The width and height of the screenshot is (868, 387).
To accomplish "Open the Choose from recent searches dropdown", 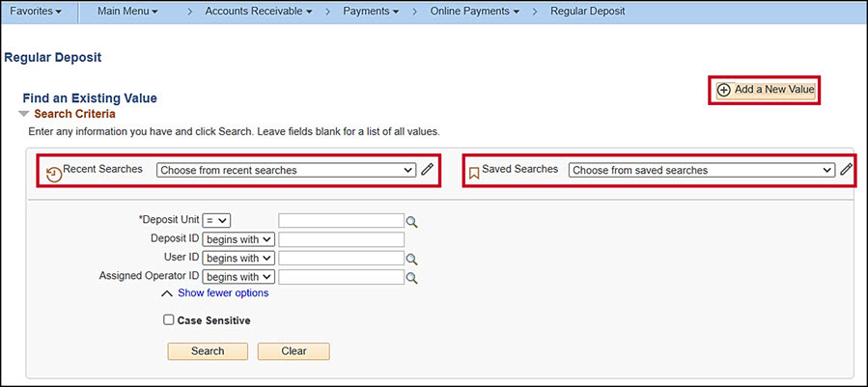I will pyautogui.click(x=286, y=170).
